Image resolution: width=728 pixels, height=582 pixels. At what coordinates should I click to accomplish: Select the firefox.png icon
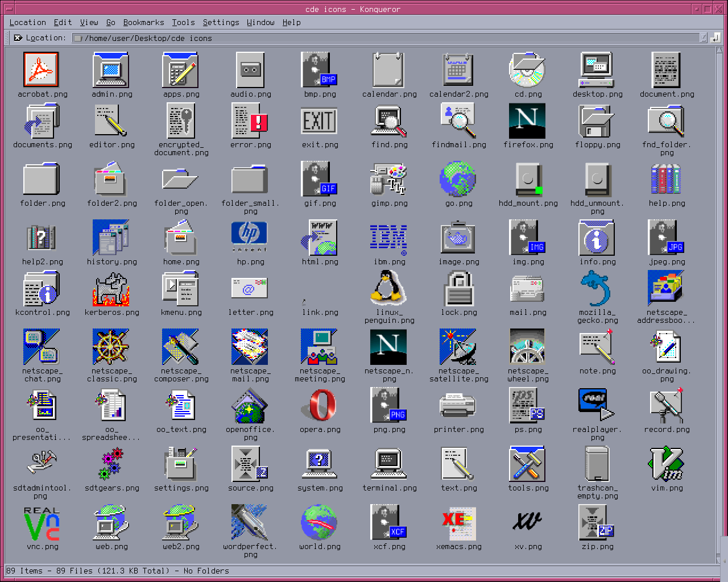[527, 120]
